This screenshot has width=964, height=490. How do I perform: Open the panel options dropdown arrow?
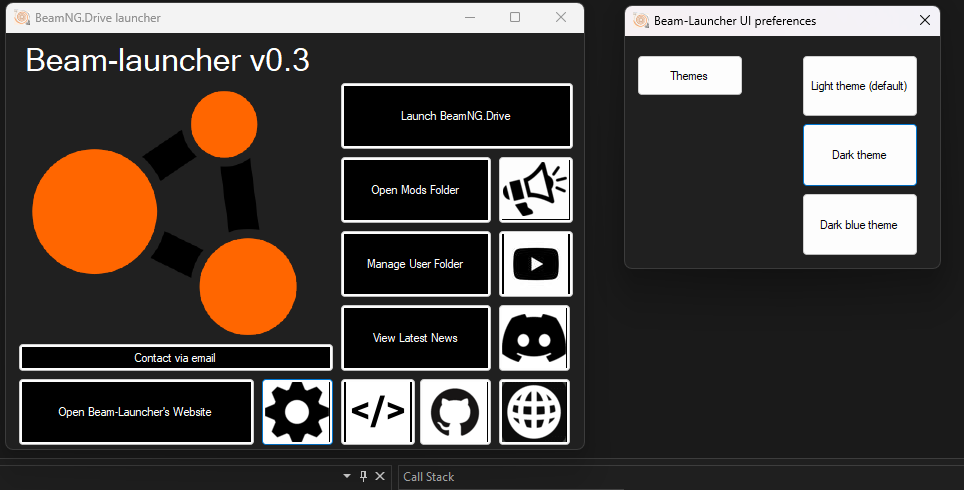[347, 476]
